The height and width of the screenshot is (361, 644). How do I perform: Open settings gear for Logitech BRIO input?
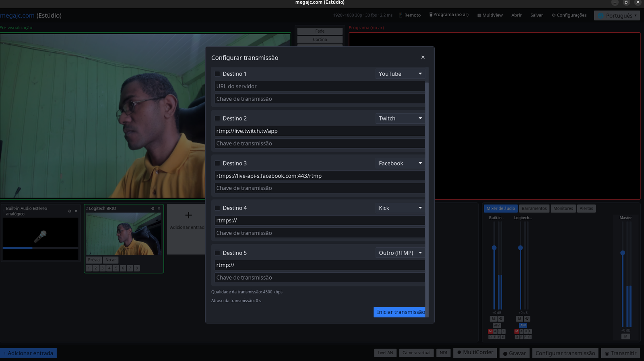[153, 208]
